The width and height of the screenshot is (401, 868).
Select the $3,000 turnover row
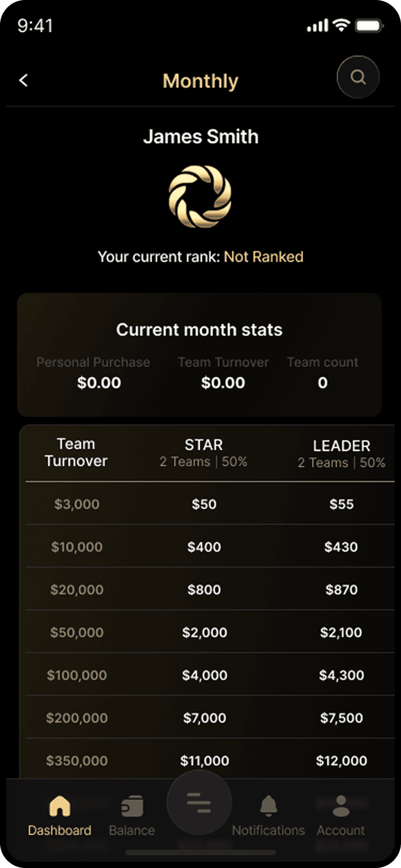[77, 504]
